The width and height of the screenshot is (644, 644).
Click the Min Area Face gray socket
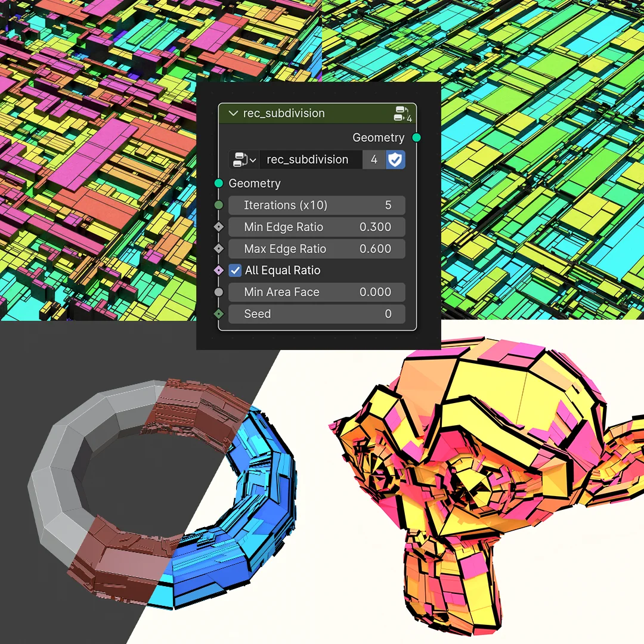[x=219, y=292]
